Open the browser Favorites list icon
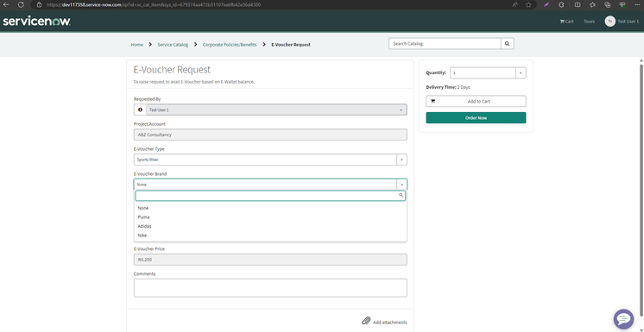This screenshot has height=332, width=644. click(x=593, y=5)
